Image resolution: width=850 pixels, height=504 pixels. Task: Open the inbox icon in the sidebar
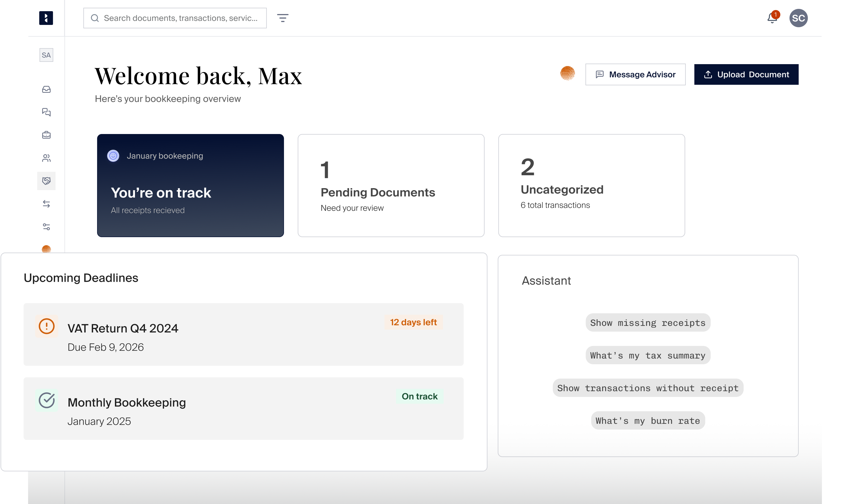(x=46, y=89)
